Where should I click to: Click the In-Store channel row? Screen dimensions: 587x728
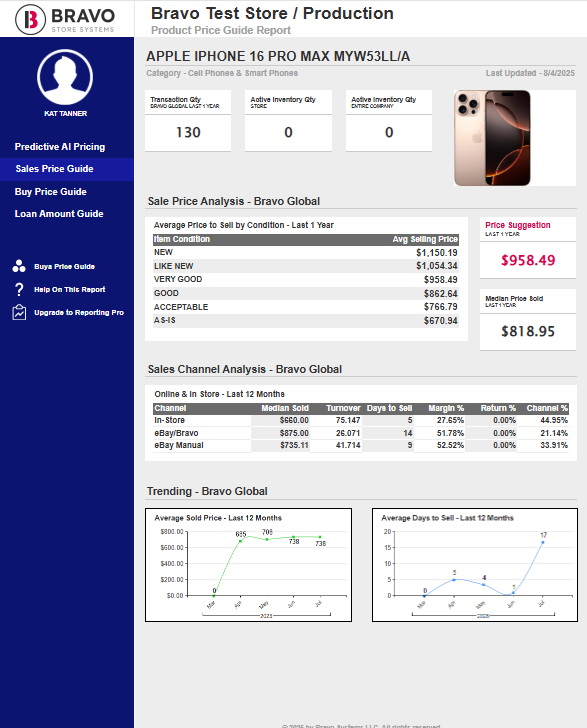[x=361, y=420]
